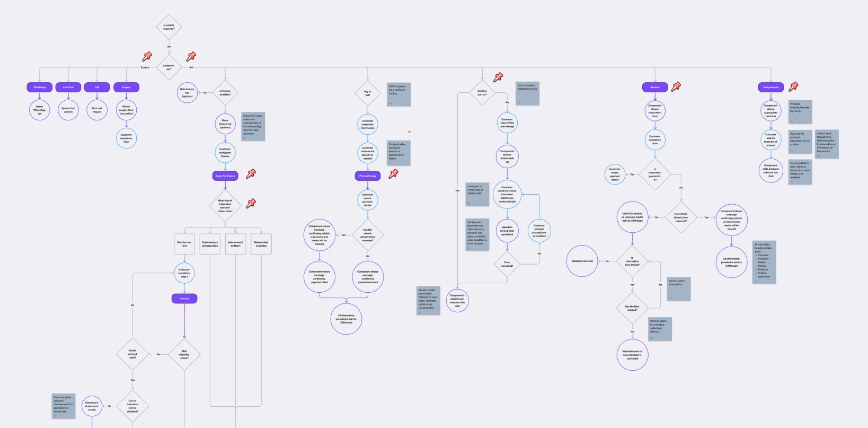
Task: Click the 'Customer configures finance' circle
Action: [x=225, y=153]
